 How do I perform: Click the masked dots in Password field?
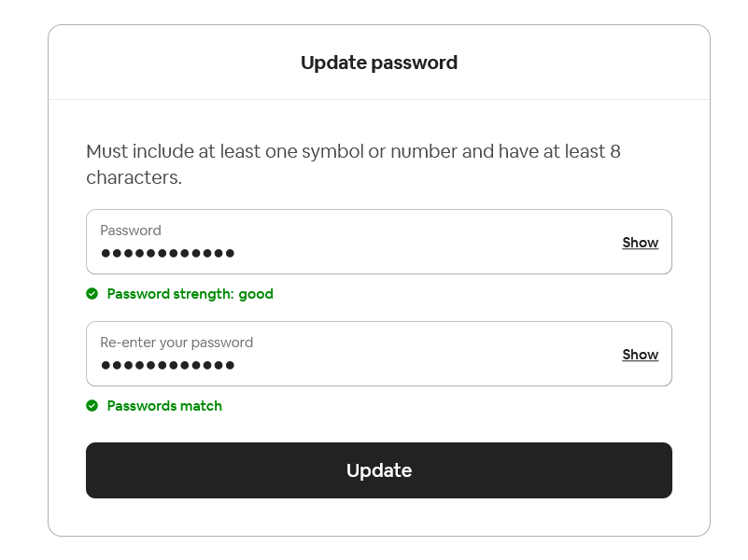pos(167,253)
